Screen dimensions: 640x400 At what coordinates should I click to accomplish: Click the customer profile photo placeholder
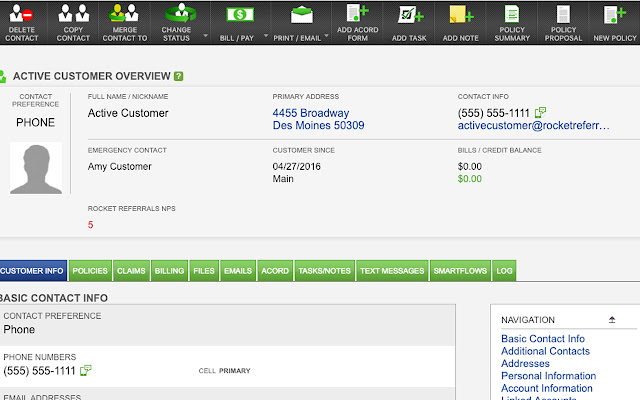[x=36, y=167]
